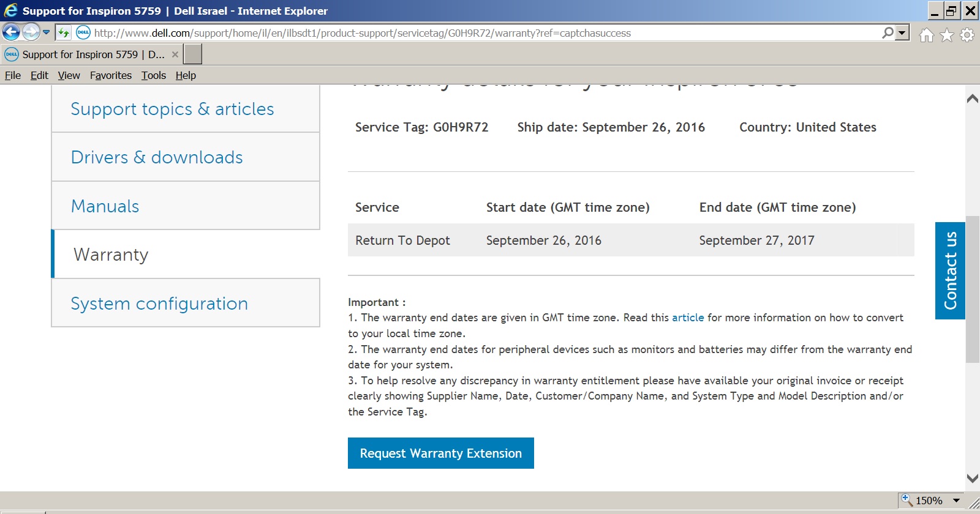Click the Dell site icon in address bar
Viewport: 980px width, 514px height.
point(83,33)
